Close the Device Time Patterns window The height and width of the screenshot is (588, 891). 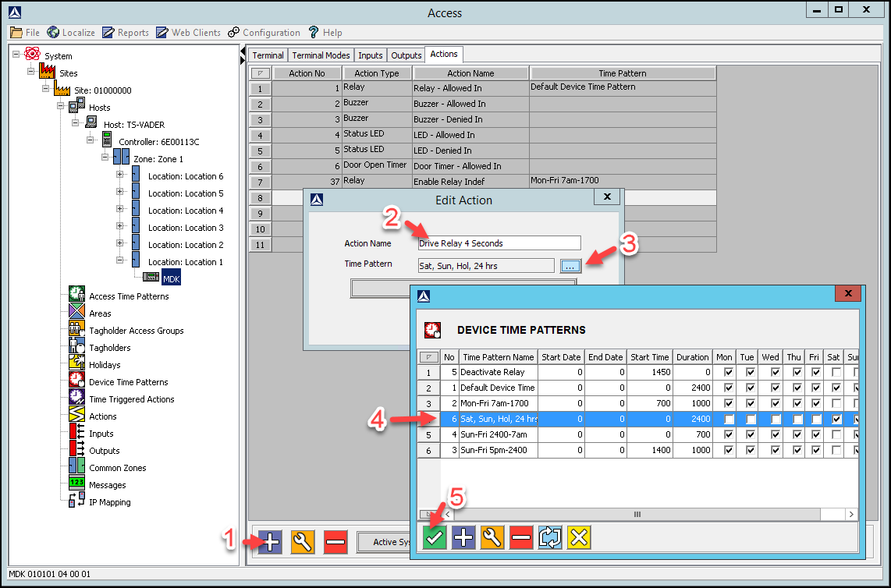coord(848,293)
